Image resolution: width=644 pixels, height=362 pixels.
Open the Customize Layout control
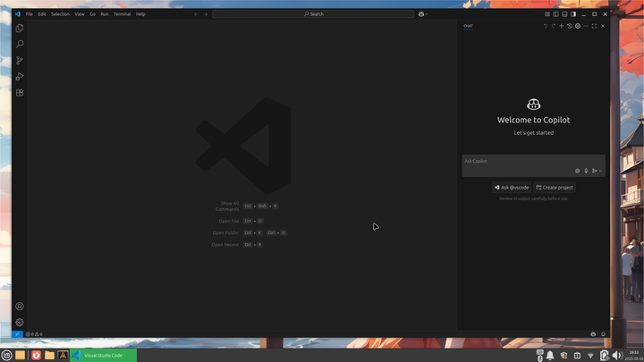pos(547,14)
